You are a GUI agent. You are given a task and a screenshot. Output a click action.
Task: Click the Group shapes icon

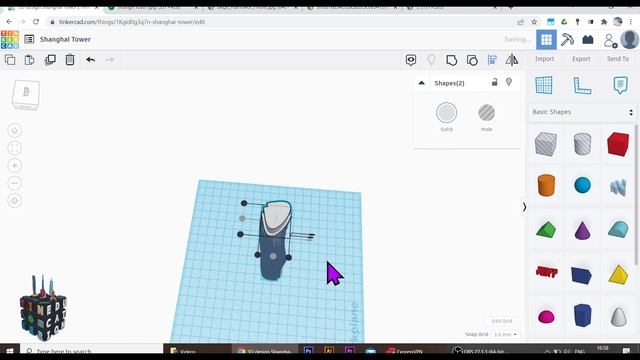[451, 60]
